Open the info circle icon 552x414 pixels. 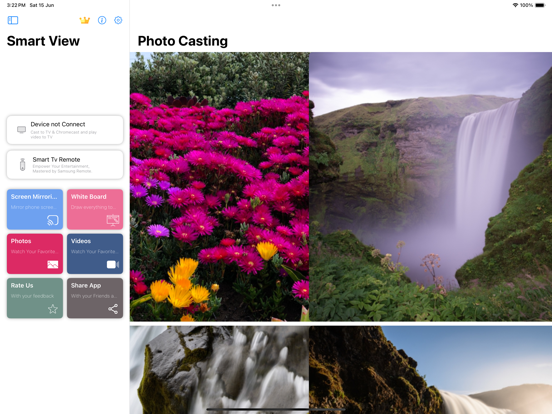tap(102, 20)
